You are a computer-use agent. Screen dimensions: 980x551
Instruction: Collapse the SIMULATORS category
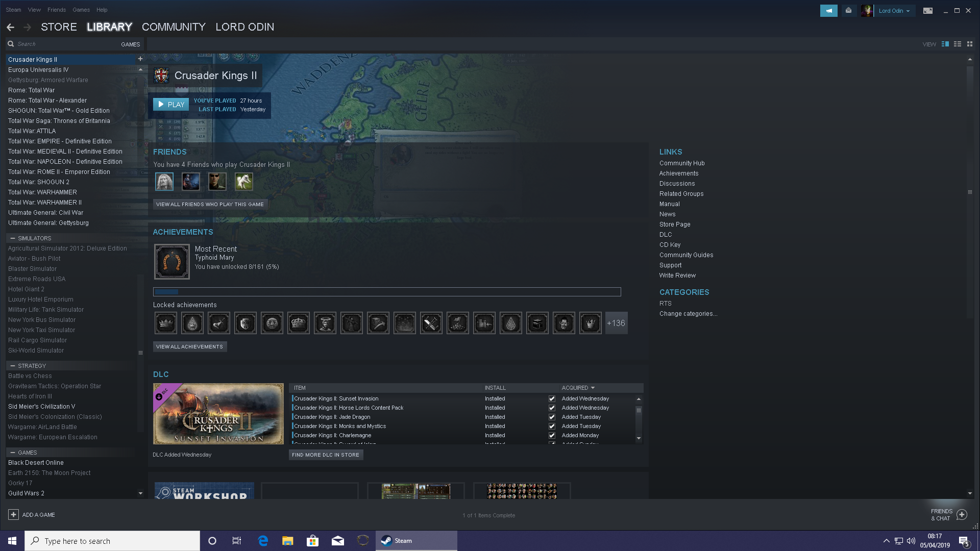(13, 238)
